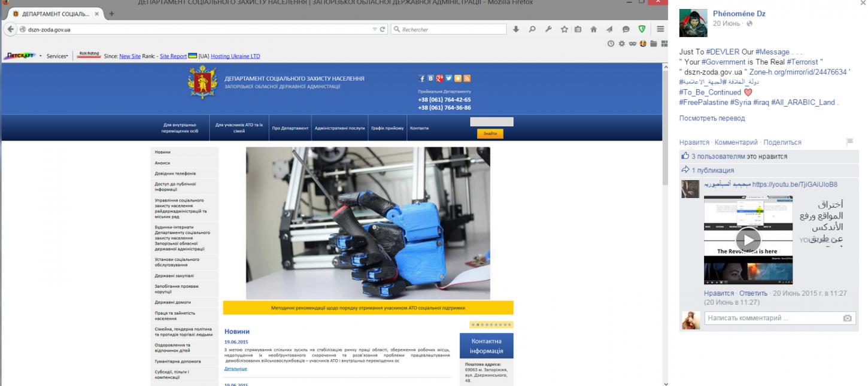Screen dimensions: 868x386
Task: Open the 'Детальніше' news link
Action: [x=236, y=369]
